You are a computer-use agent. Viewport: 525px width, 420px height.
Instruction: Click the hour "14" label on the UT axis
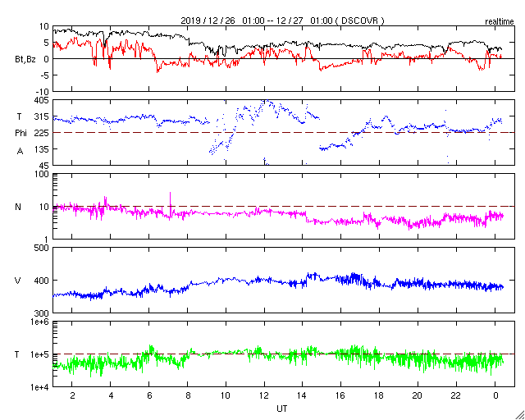(x=303, y=395)
